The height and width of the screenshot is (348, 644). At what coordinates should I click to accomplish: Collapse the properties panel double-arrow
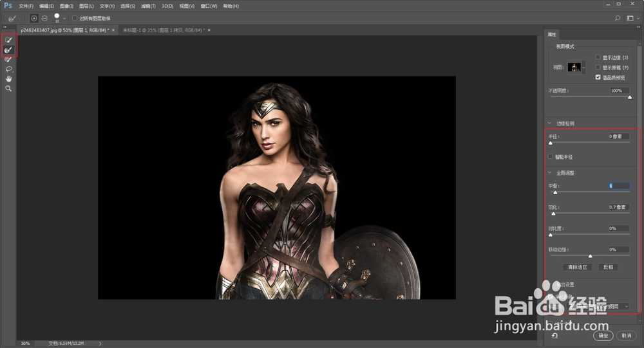click(639, 26)
